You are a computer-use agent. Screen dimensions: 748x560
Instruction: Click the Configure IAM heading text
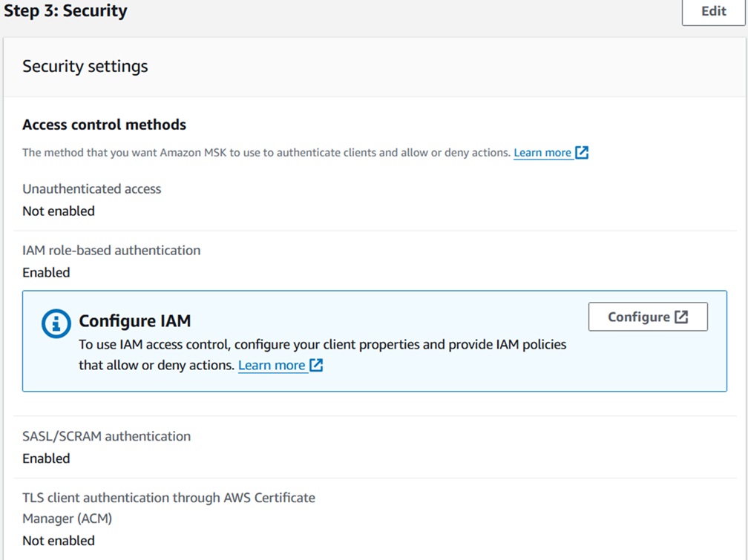coord(134,321)
